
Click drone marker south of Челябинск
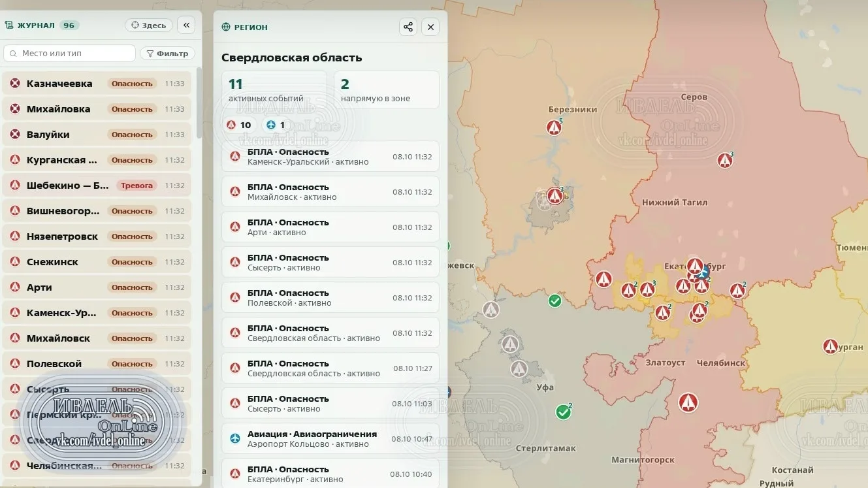[x=688, y=402]
